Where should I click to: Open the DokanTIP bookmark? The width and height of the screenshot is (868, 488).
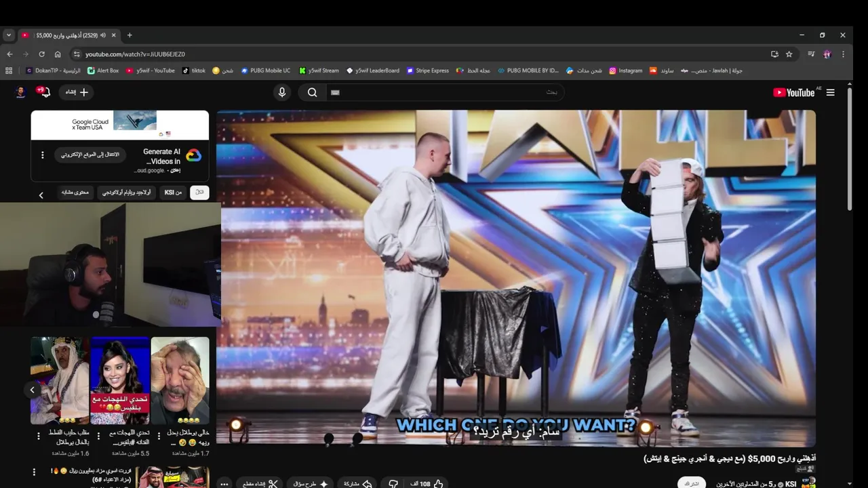click(x=53, y=70)
